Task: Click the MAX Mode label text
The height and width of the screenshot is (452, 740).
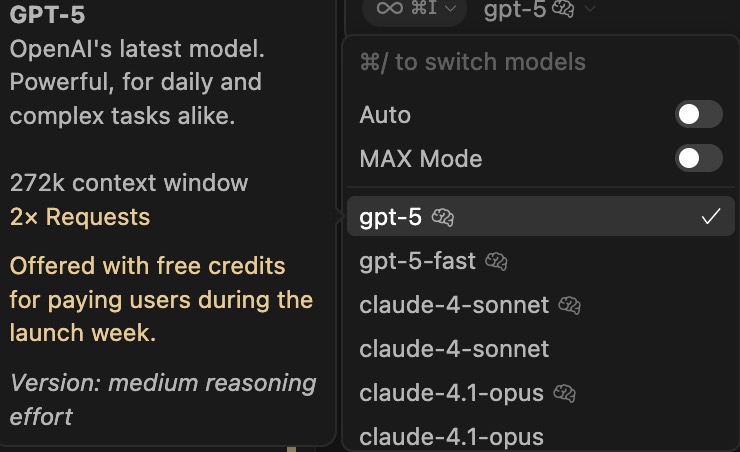Action: click(420, 159)
